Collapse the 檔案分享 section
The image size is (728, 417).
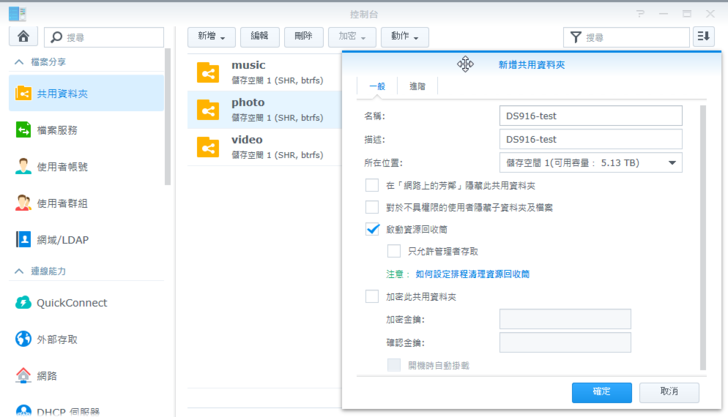coord(19,62)
